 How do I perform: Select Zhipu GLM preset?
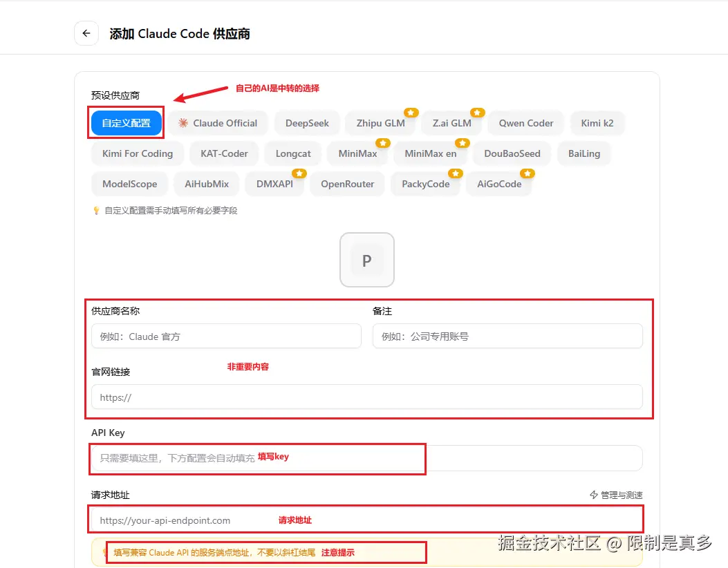point(380,123)
